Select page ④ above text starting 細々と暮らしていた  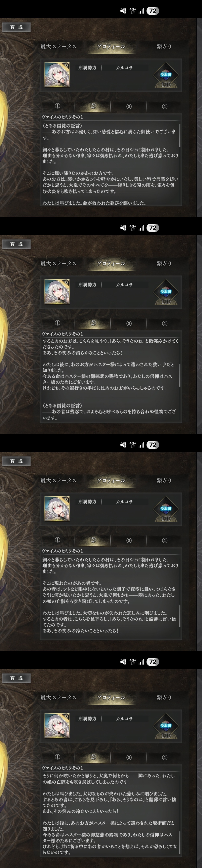[x=165, y=540]
